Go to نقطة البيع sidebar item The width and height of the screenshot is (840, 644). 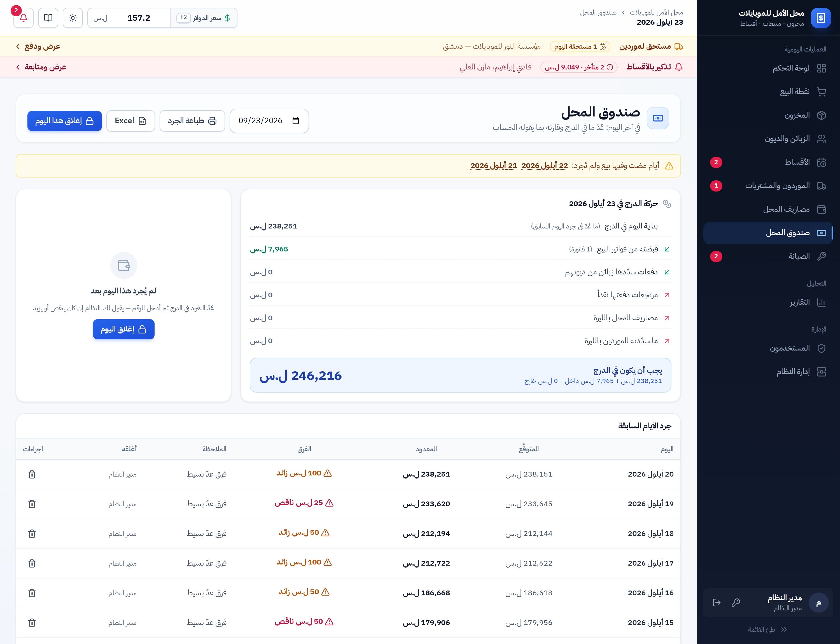[x=768, y=92]
